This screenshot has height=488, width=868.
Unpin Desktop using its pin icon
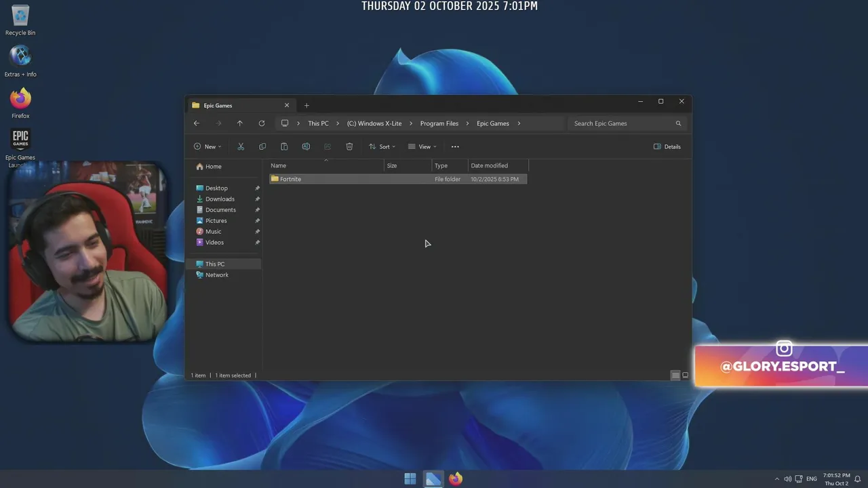[257, 188]
